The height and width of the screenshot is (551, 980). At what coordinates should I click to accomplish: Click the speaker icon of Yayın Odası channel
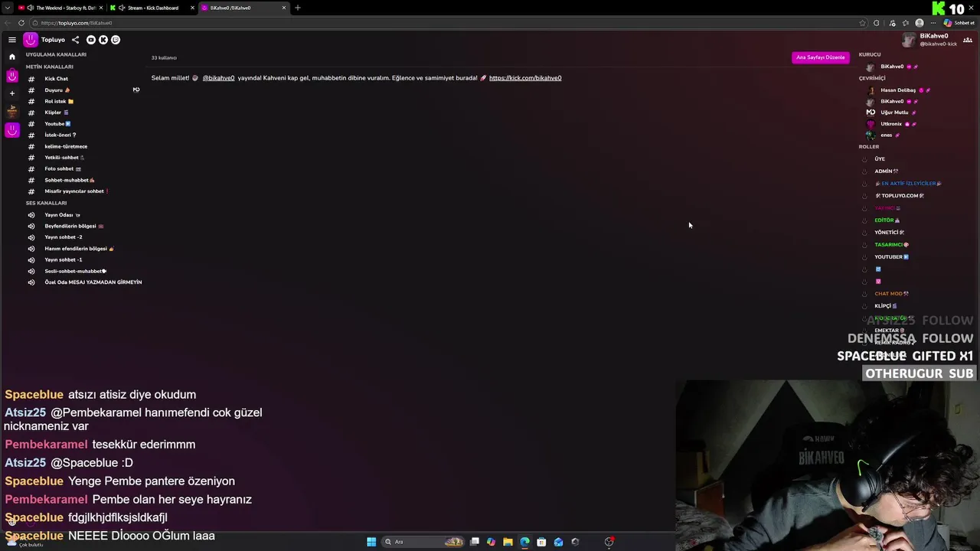click(31, 215)
